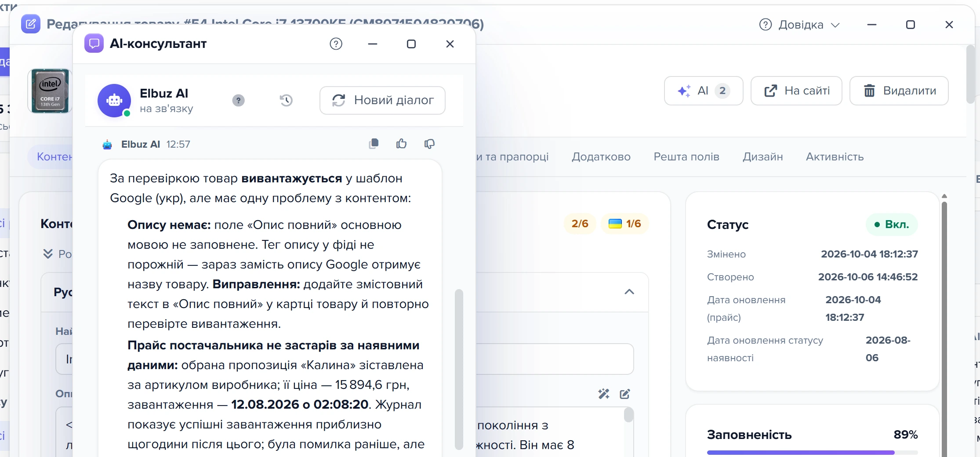Open description editor pencil icon
The width and height of the screenshot is (980, 457).
[625, 394]
